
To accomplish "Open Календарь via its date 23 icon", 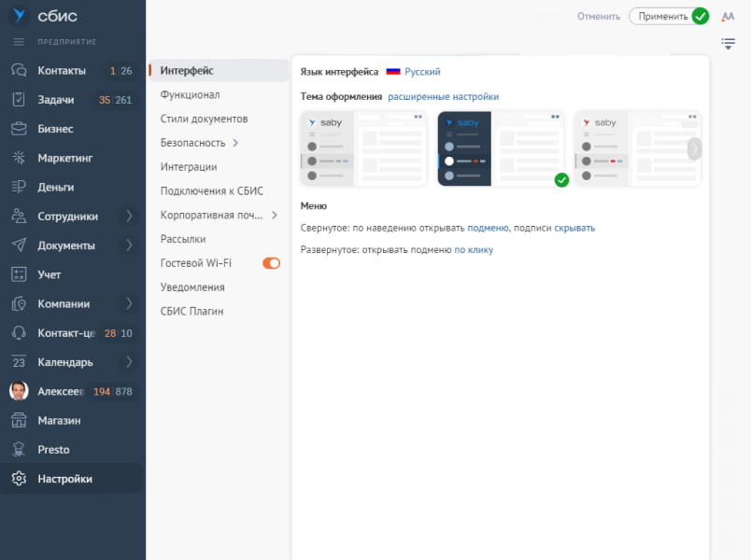I will point(19,362).
